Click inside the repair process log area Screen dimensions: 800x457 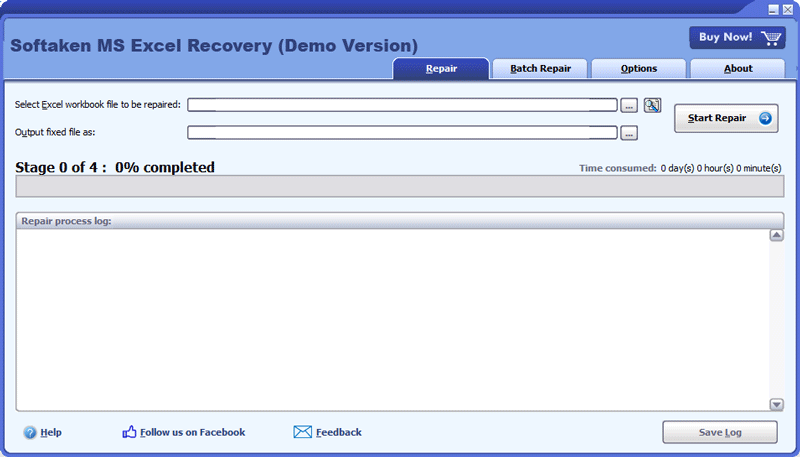point(393,320)
